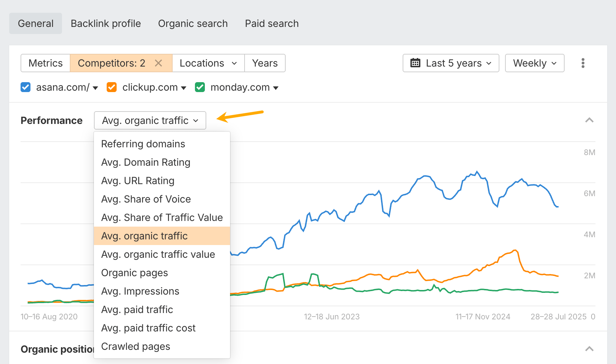The image size is (616, 364).
Task: Uncheck the clickup.com checkbox
Action: coord(112,87)
